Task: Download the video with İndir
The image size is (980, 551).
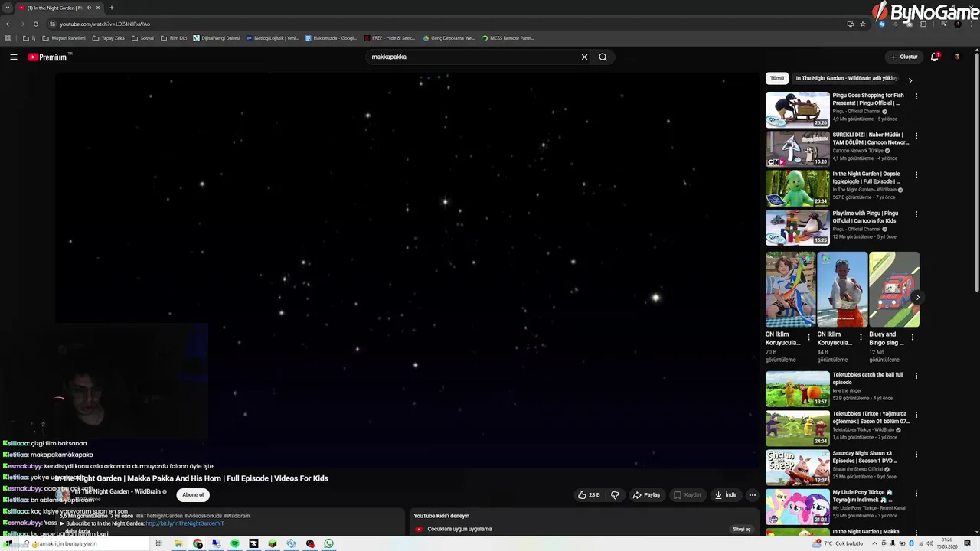Action: [726, 495]
